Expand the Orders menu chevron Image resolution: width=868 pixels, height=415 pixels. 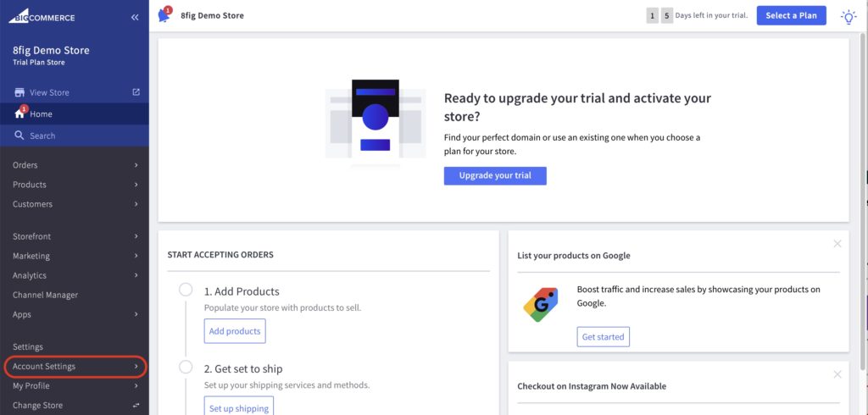(136, 165)
